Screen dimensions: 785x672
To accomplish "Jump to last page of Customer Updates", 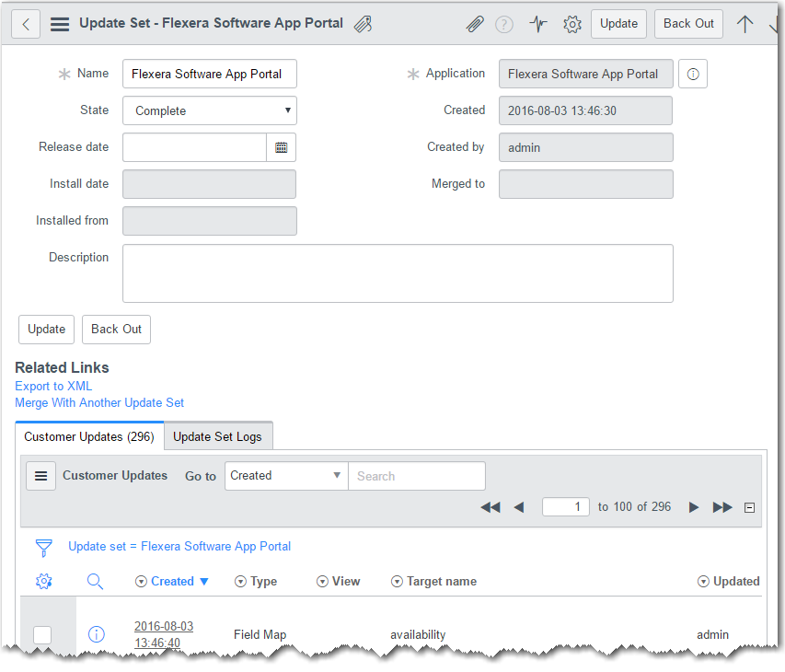I will pyautogui.click(x=722, y=507).
